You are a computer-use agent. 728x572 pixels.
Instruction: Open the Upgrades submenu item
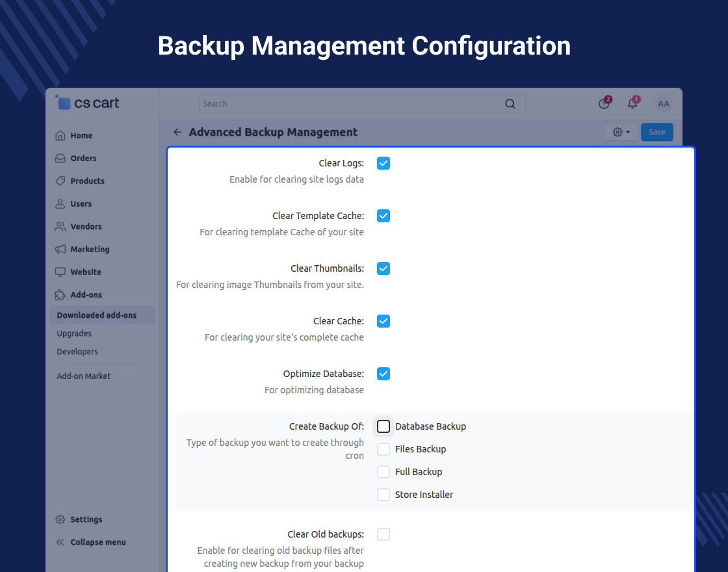(x=74, y=333)
